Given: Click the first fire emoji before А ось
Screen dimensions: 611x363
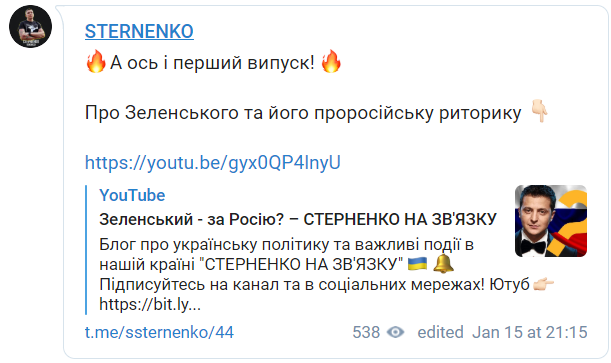Looking at the screenshot, I should [95, 62].
